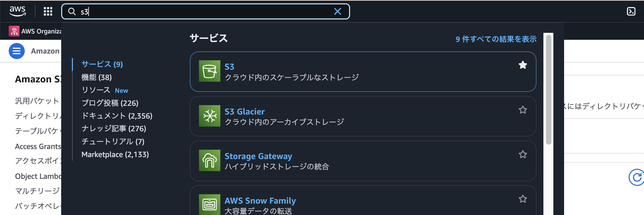Clear the search field with the X
The height and width of the screenshot is (215, 644).
tap(338, 11)
